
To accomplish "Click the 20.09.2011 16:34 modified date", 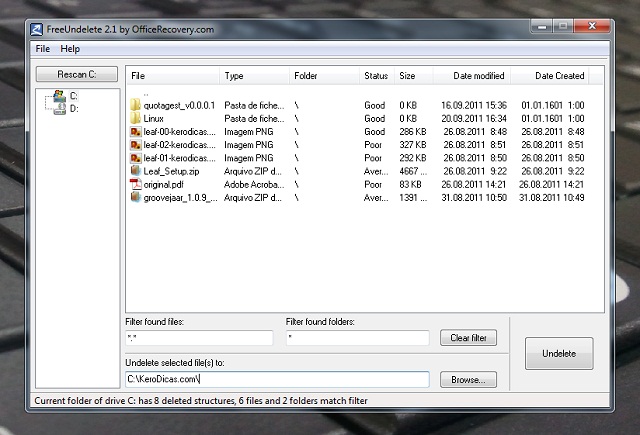I will point(474,118).
